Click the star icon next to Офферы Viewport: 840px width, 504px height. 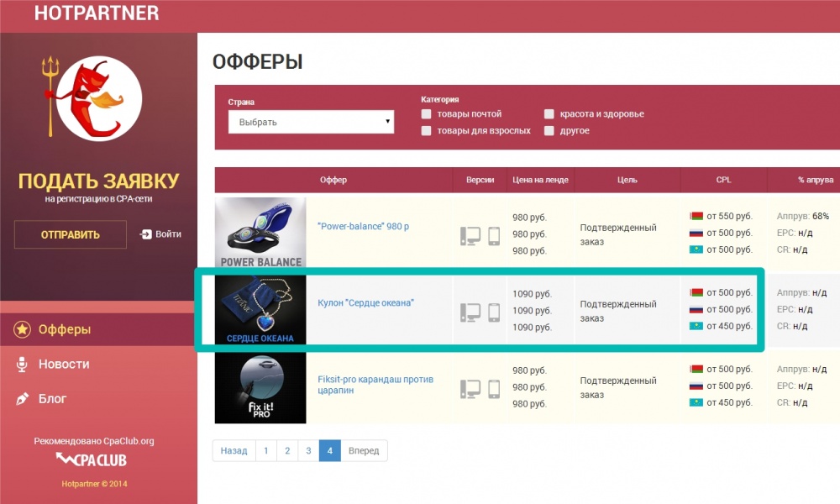[22, 329]
